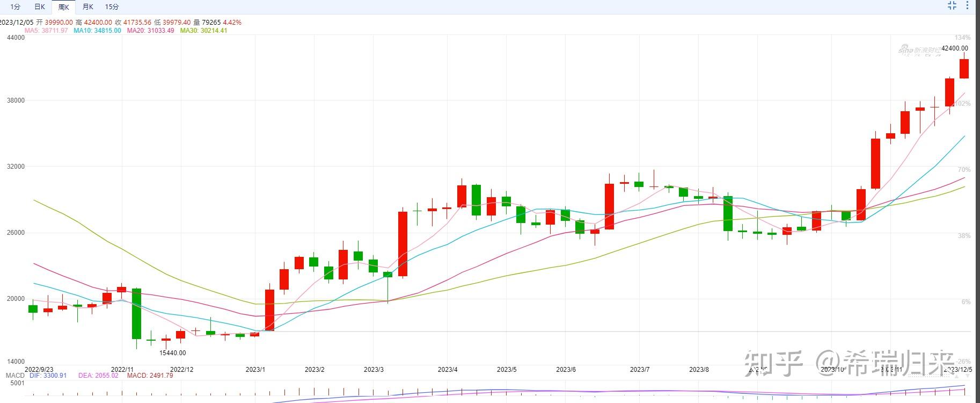The height and width of the screenshot is (403, 980).
Task: Click the MA20: 31033.49 indicator label
Action: (150, 31)
